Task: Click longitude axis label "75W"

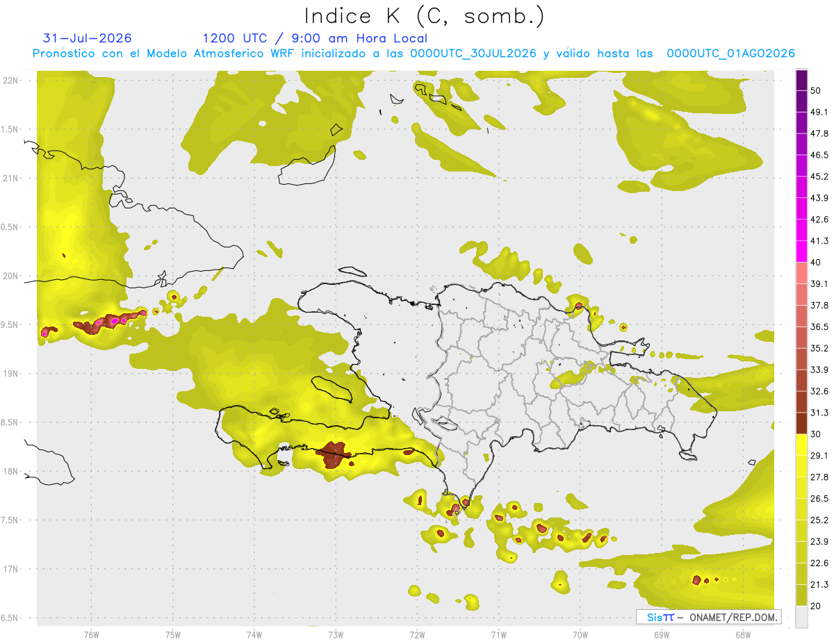Action: [x=172, y=634]
